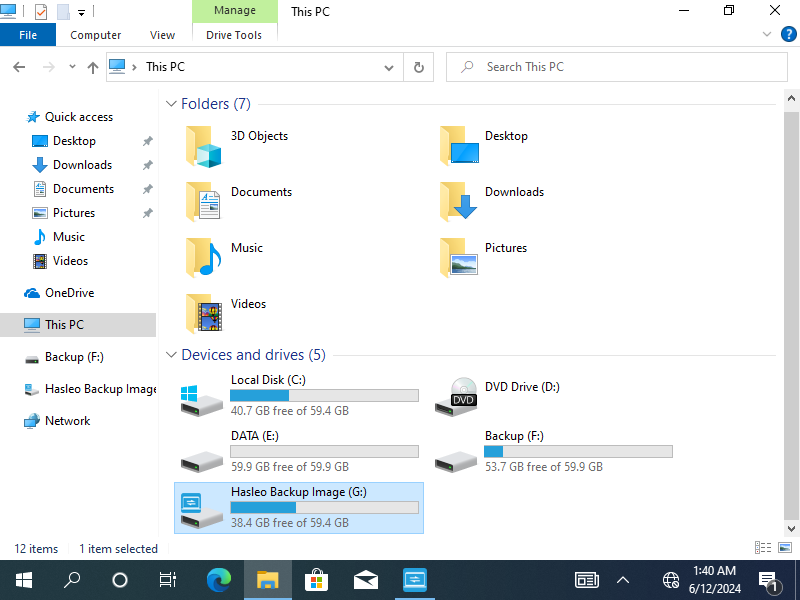Select the DATA (E:) drive icon
Screen dimensions: 800x600
tap(201, 461)
